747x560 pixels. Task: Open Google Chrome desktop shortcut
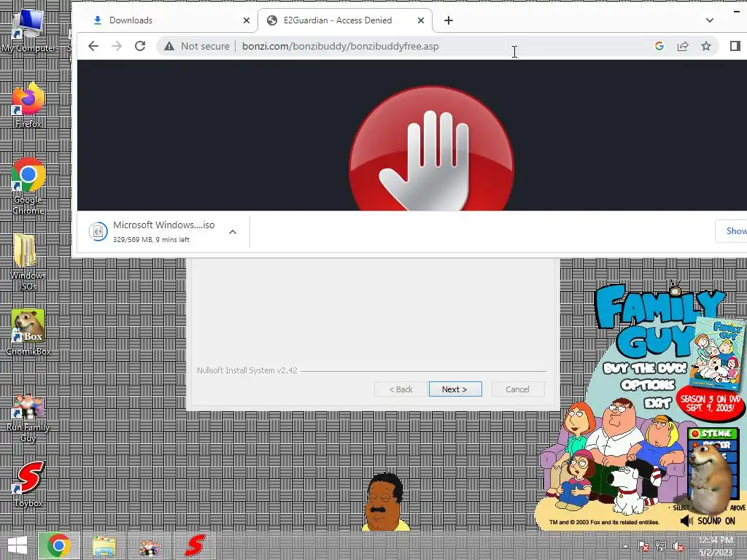28,186
